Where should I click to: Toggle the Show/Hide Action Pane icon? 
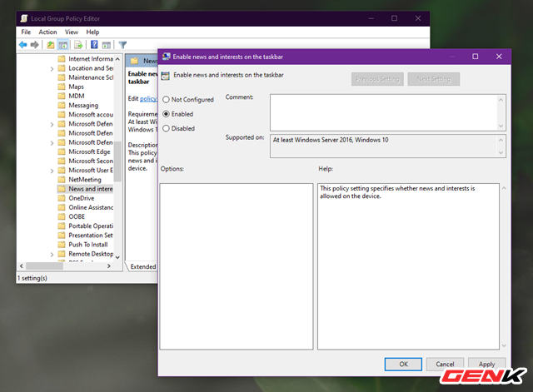[x=107, y=45]
